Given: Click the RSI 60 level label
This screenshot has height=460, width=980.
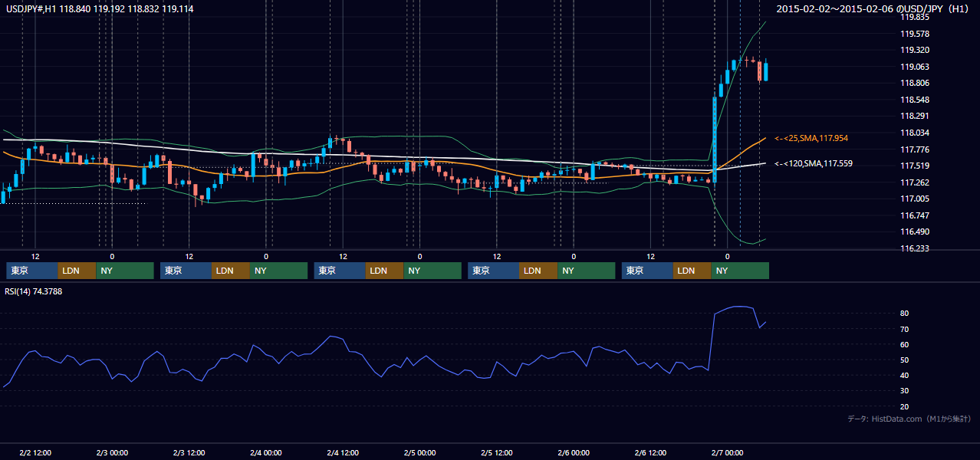Looking at the screenshot, I should (x=905, y=344).
